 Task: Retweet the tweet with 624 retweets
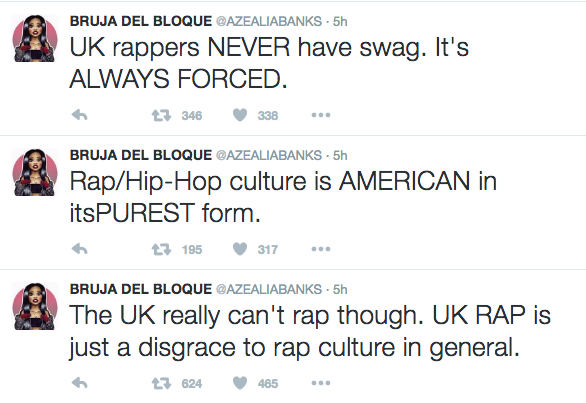[161, 383]
